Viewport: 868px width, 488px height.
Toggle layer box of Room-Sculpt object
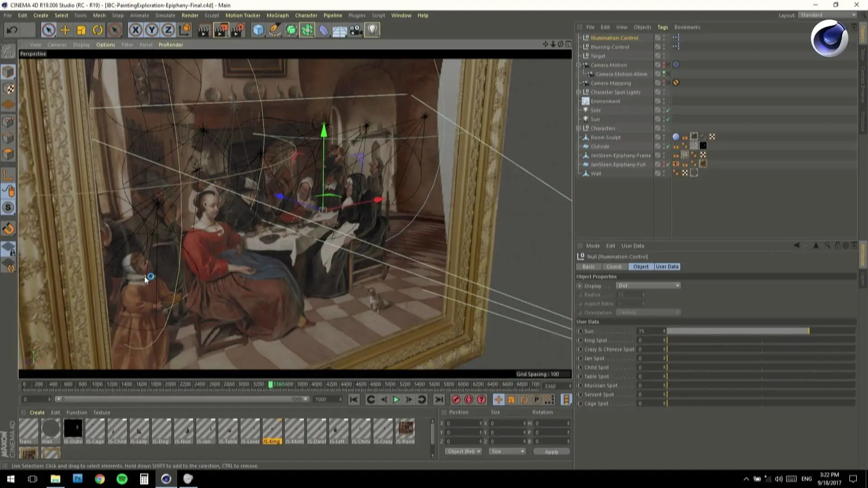pos(658,137)
